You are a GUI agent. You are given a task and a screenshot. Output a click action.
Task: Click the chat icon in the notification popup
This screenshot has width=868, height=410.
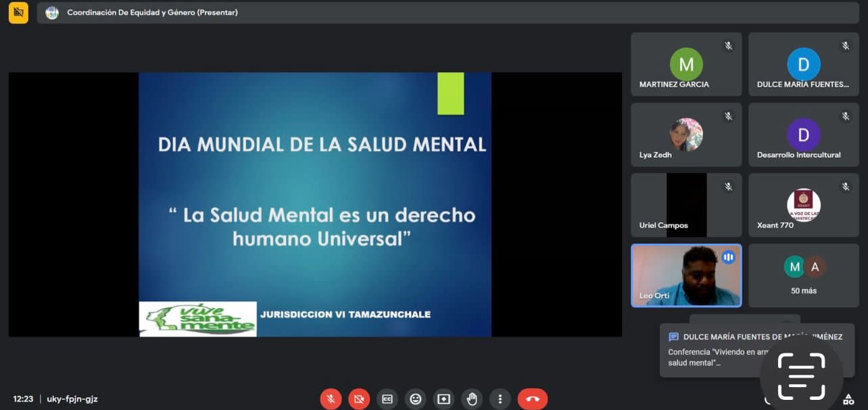coord(673,337)
